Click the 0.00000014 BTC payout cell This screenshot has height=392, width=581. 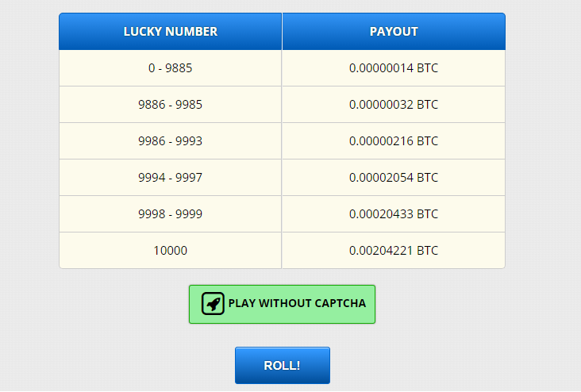[x=394, y=68]
